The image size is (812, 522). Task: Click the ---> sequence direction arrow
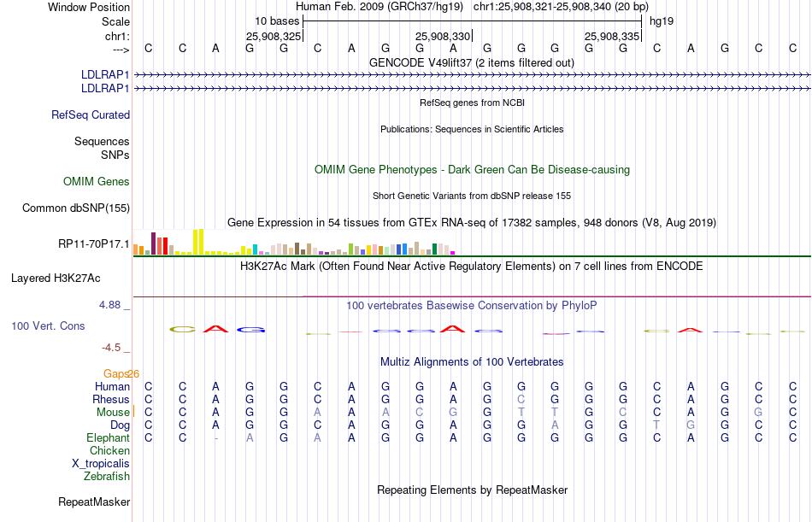tap(121, 50)
